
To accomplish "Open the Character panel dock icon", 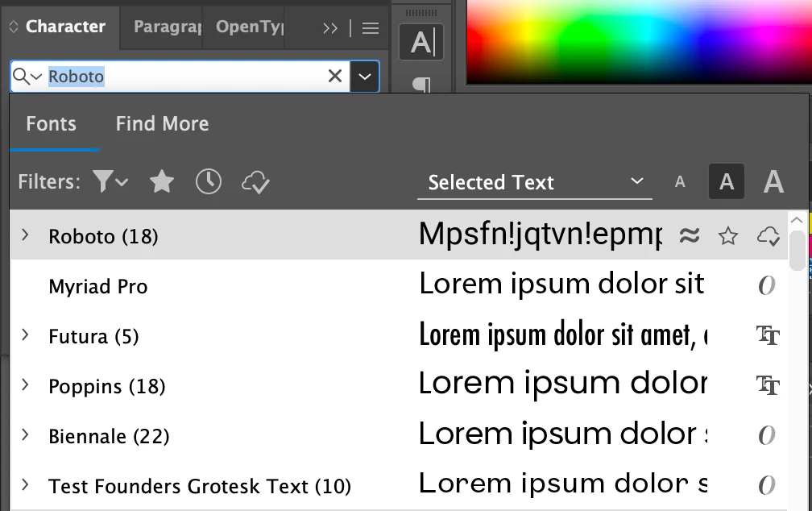I will [421, 42].
